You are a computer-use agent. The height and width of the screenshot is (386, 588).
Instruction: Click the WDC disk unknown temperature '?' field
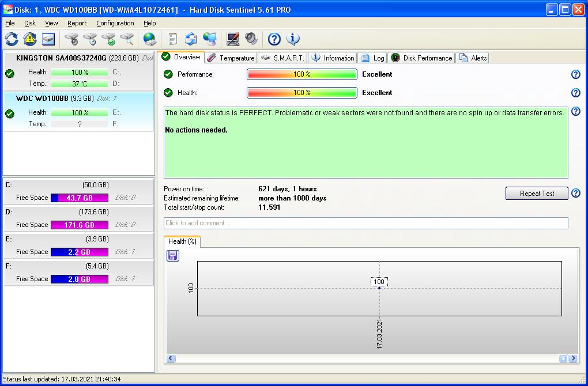80,124
